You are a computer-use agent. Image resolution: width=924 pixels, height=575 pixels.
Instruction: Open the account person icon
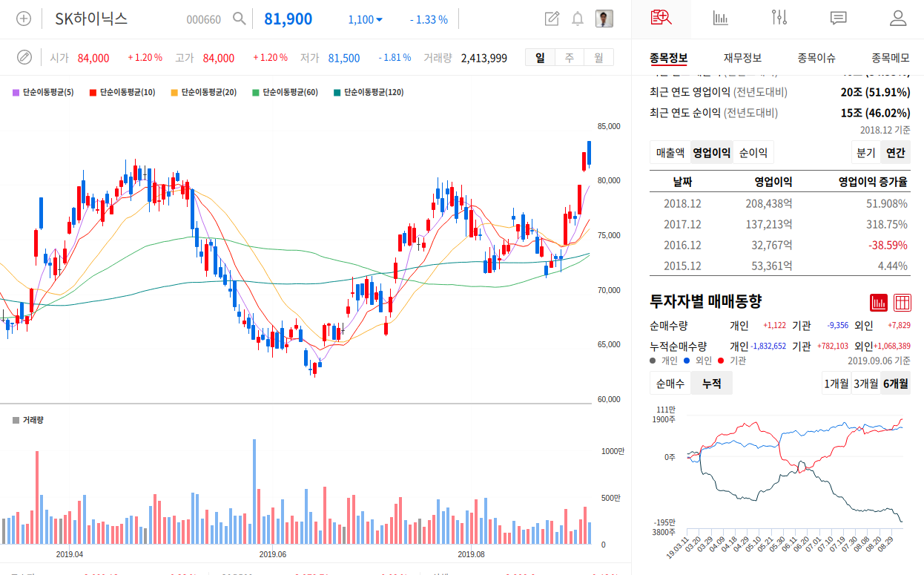tap(898, 19)
